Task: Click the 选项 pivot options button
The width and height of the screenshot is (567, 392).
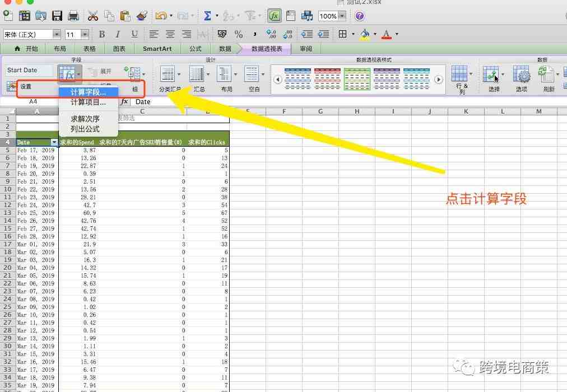Action: click(x=522, y=79)
